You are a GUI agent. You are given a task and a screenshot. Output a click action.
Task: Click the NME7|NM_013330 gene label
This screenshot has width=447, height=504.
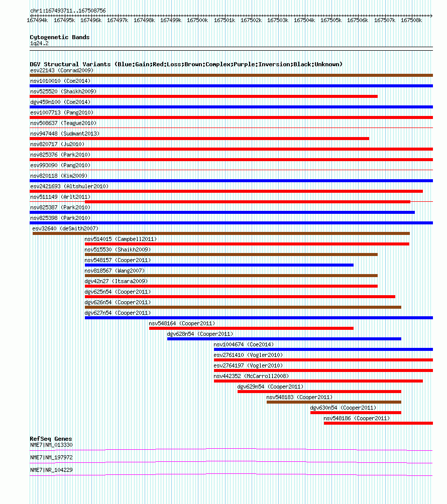pos(51,445)
